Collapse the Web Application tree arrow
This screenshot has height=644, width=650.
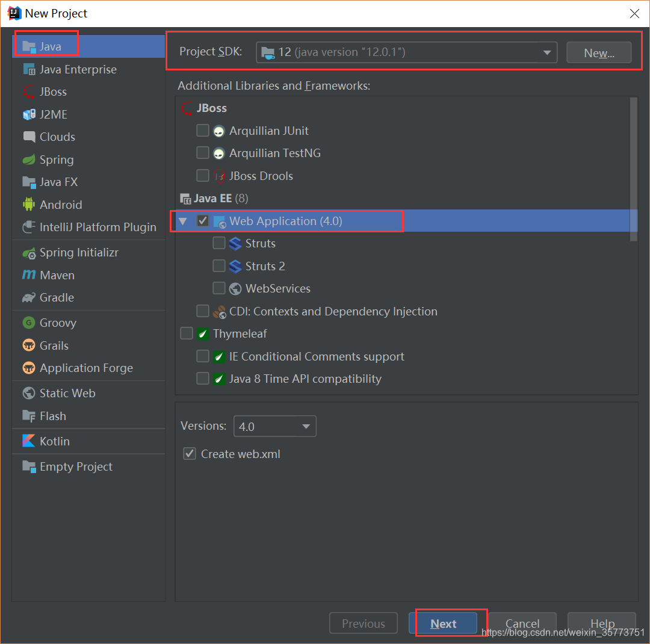pos(183,221)
